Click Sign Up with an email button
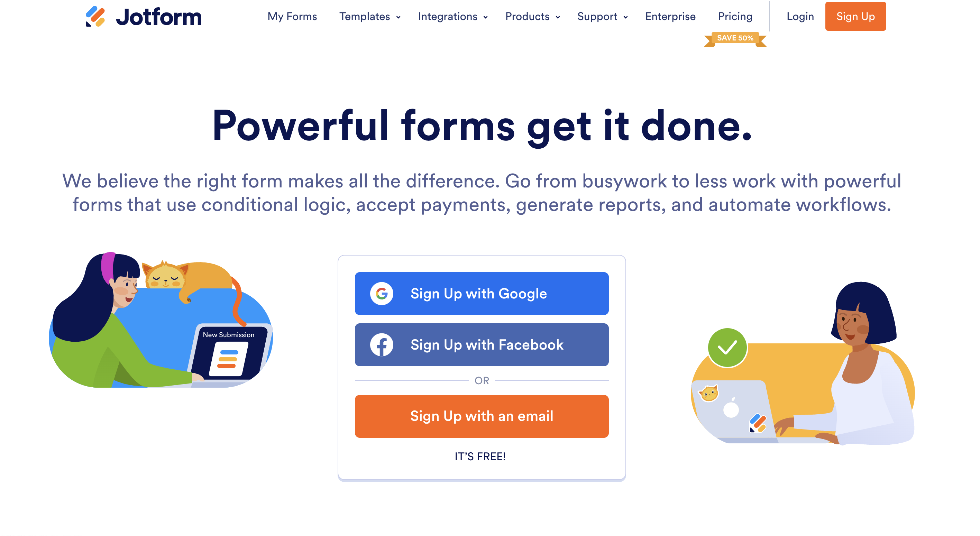This screenshot has height=536, width=980. (481, 416)
